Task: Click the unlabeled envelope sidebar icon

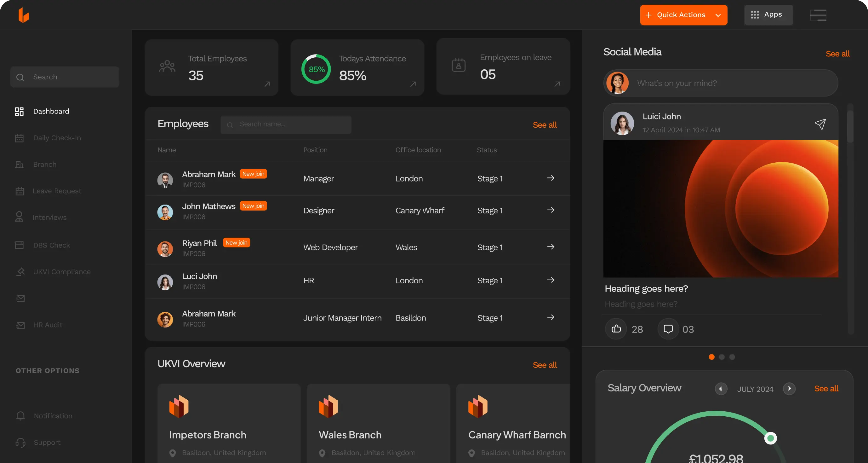Action: click(20, 298)
